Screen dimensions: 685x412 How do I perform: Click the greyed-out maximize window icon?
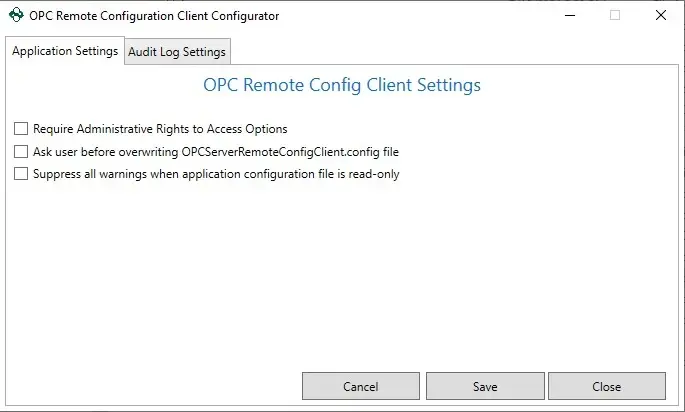pyautogui.click(x=615, y=15)
